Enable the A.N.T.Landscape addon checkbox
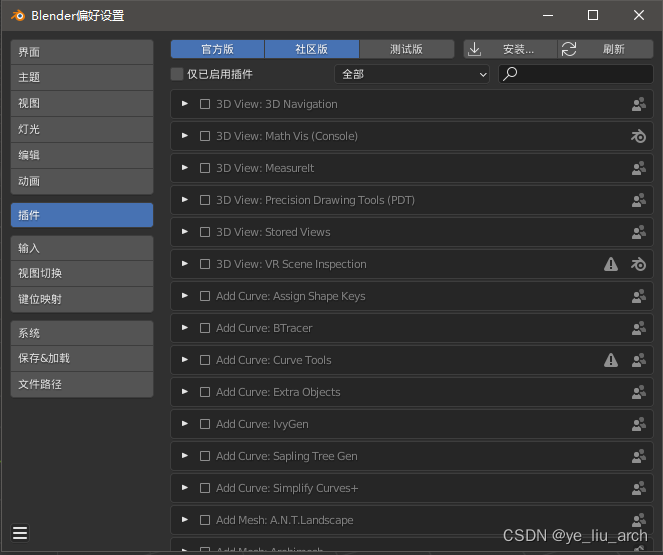This screenshot has height=555, width=663. 205,520
